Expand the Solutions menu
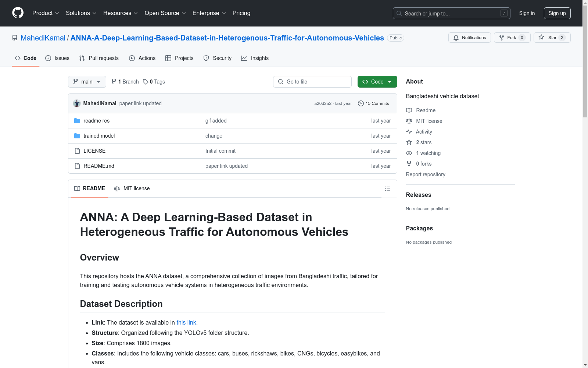 [x=81, y=13]
